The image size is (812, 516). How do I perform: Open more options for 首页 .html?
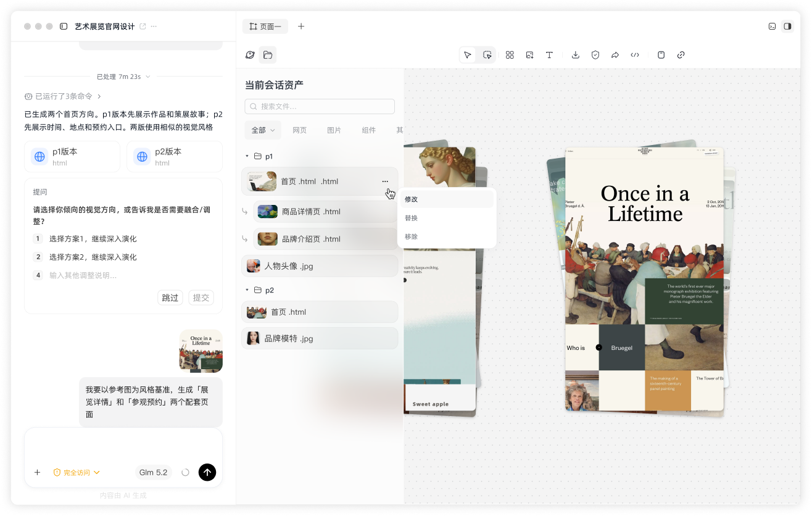tap(385, 181)
